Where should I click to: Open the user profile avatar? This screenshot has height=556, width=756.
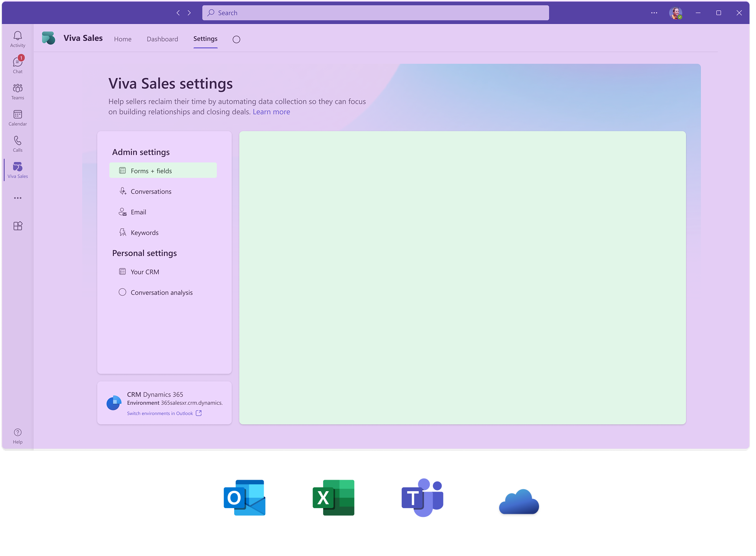[675, 13]
